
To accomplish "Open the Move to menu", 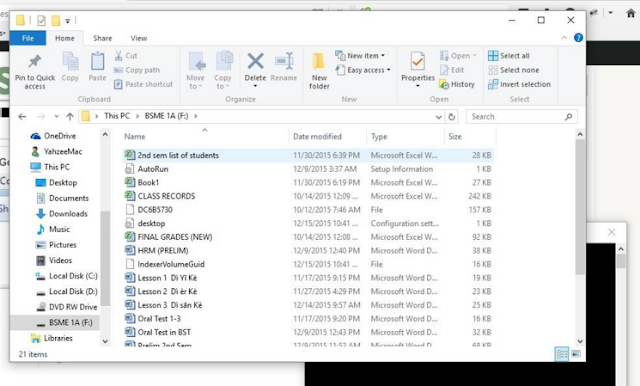I will [x=196, y=70].
